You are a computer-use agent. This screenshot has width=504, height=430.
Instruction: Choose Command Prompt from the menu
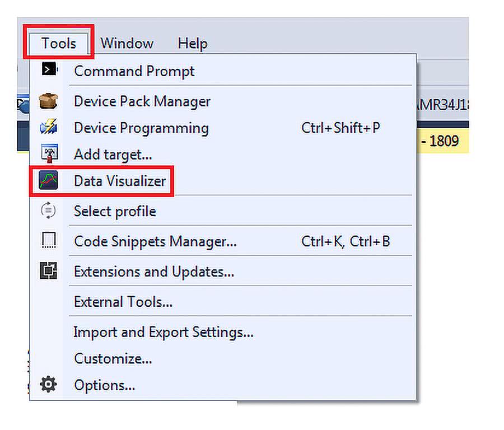click(134, 71)
